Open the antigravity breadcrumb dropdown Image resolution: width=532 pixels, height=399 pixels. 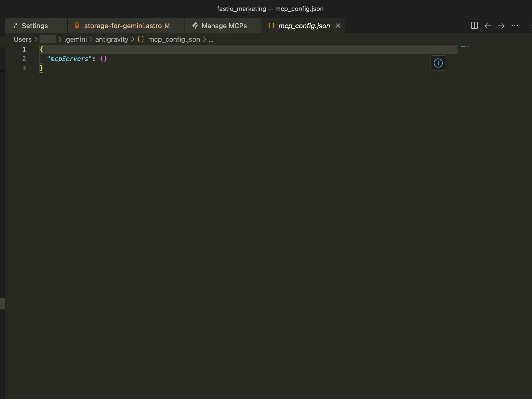[x=111, y=39]
